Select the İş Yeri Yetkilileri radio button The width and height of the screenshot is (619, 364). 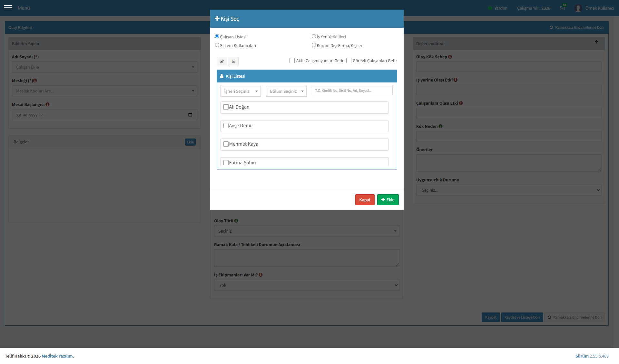(314, 36)
